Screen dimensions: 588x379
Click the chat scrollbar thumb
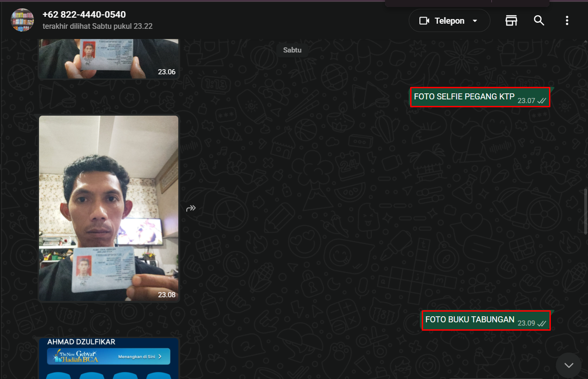pos(585,211)
